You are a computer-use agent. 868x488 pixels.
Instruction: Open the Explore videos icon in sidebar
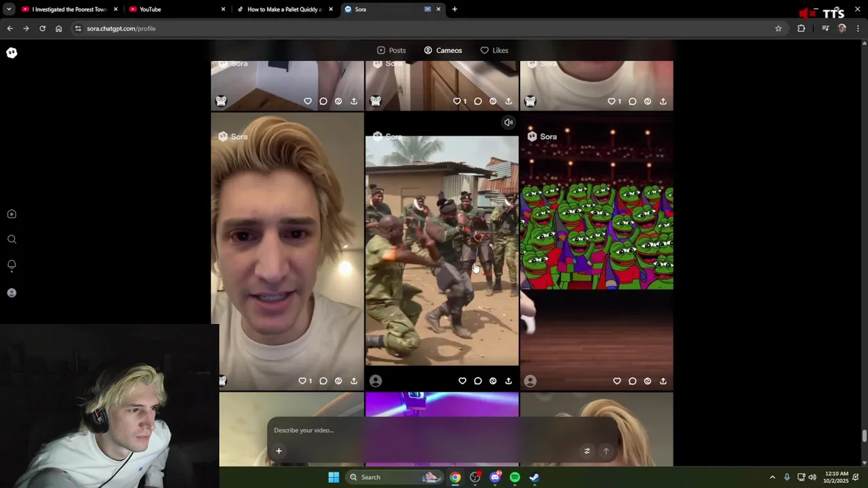(12, 214)
